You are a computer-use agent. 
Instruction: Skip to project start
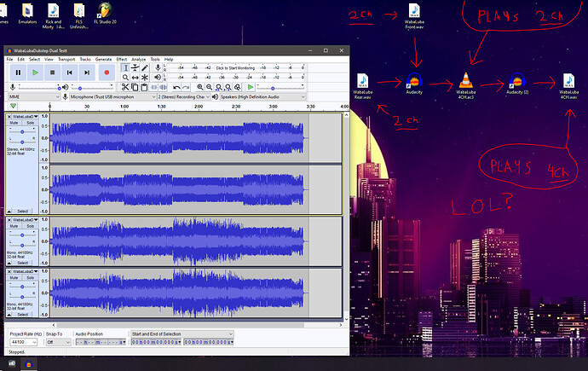(x=70, y=72)
